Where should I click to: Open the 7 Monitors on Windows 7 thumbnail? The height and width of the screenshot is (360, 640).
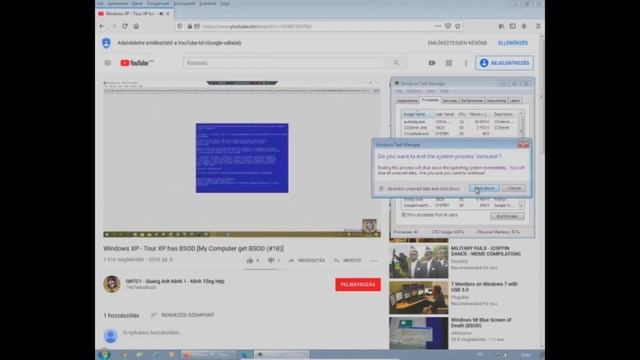[x=418, y=297]
